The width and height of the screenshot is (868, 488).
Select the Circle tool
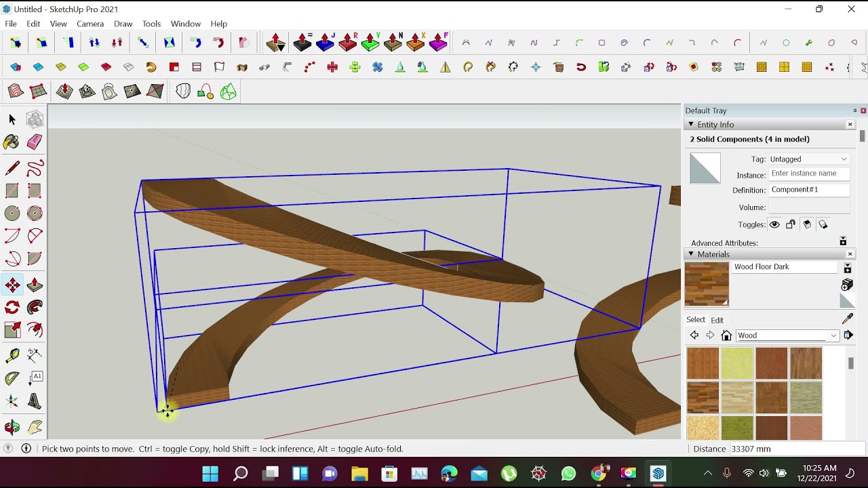12,213
